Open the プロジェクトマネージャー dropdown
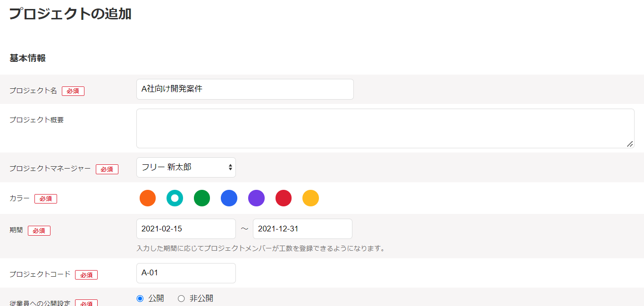The image size is (644, 306). [x=186, y=167]
